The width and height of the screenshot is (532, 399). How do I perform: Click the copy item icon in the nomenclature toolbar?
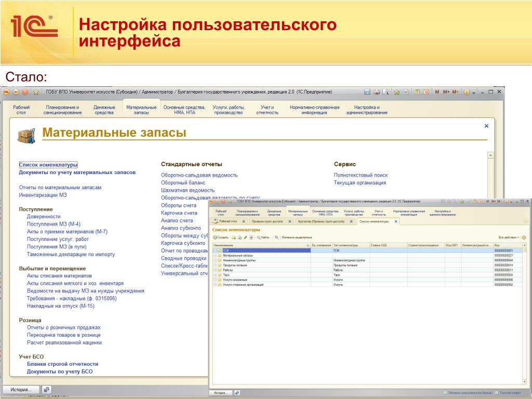click(240, 237)
